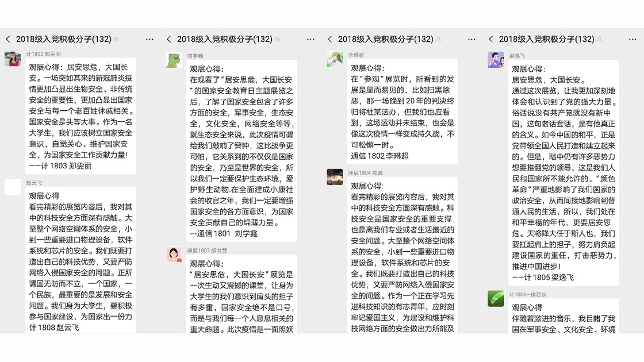Click the mute bell icon in the rightmost header
Viewport: 644px width, 362px height.
(600, 40)
